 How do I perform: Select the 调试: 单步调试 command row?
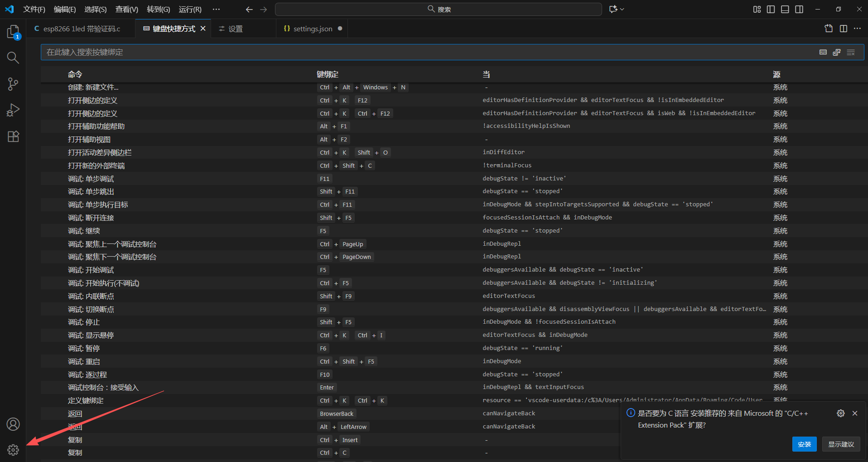tap(452, 179)
